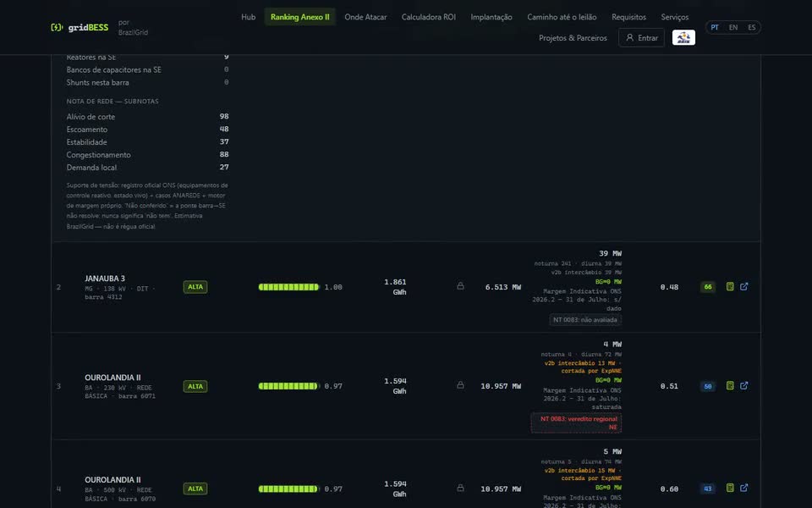This screenshot has height=508, width=812.
Task: Open external link icon for JANAUBA 3 row
Action: coord(744,287)
